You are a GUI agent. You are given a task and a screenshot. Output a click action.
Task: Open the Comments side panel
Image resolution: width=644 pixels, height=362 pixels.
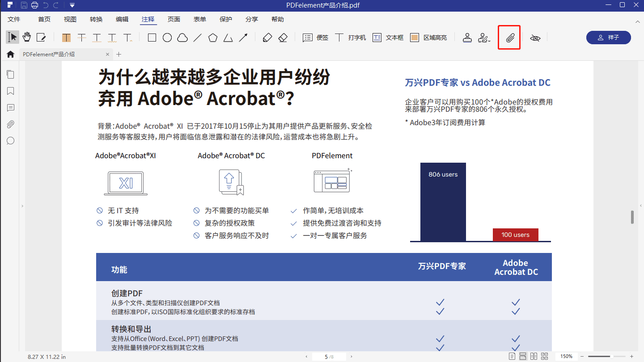pyautogui.click(x=10, y=108)
